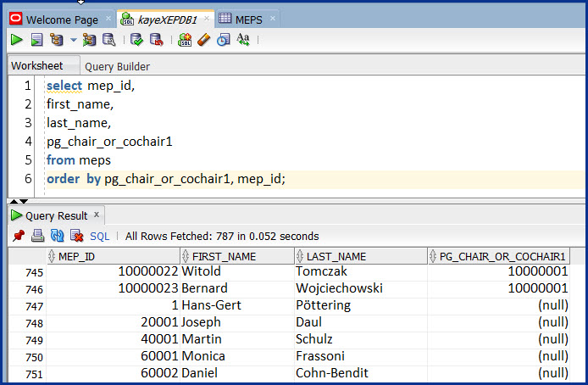Viewport: 588px width, 385px height.
Task: Open the MEPS table tab
Action: tap(248, 20)
